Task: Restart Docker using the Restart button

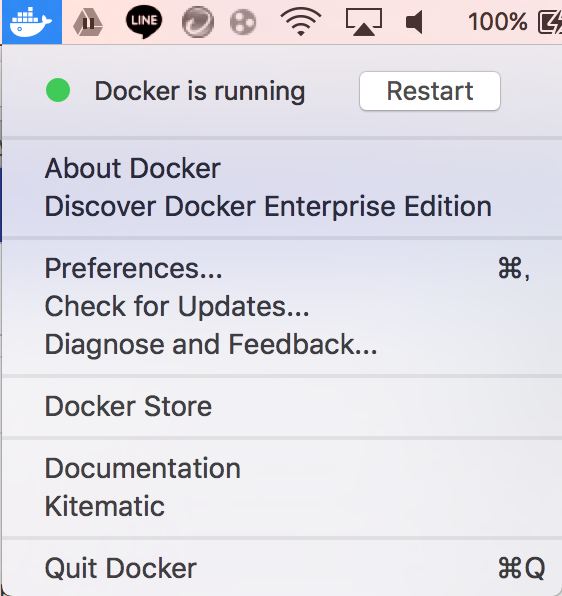Action: [430, 91]
